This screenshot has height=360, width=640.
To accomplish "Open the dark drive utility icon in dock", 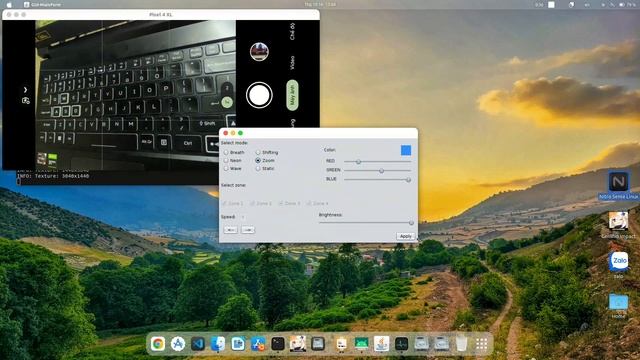I will click(x=318, y=344).
